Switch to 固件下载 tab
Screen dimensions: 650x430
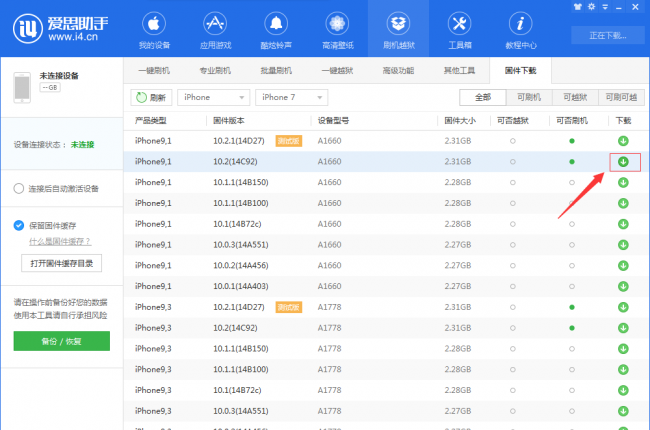[520, 70]
